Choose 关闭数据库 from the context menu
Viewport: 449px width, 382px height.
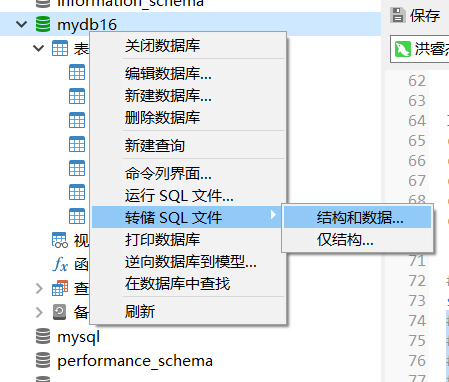click(188, 46)
